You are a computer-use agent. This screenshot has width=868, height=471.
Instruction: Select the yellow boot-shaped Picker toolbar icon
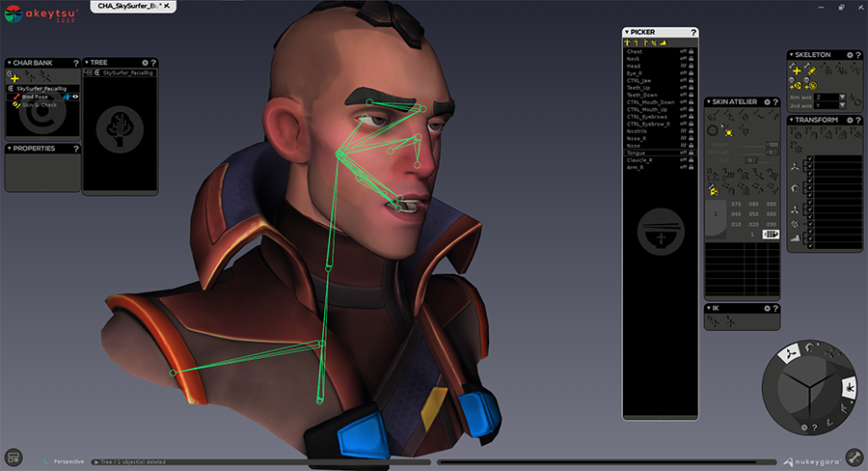(664, 42)
